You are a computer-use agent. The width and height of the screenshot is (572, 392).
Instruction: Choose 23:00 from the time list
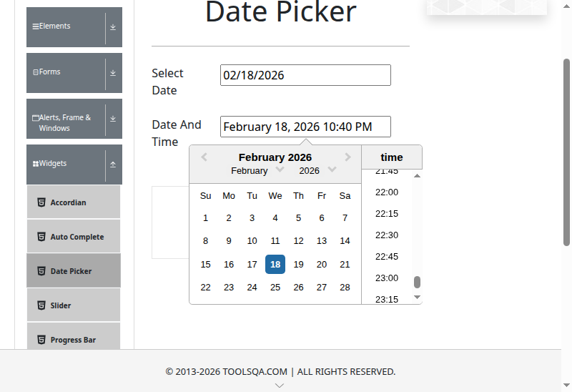coord(387,278)
